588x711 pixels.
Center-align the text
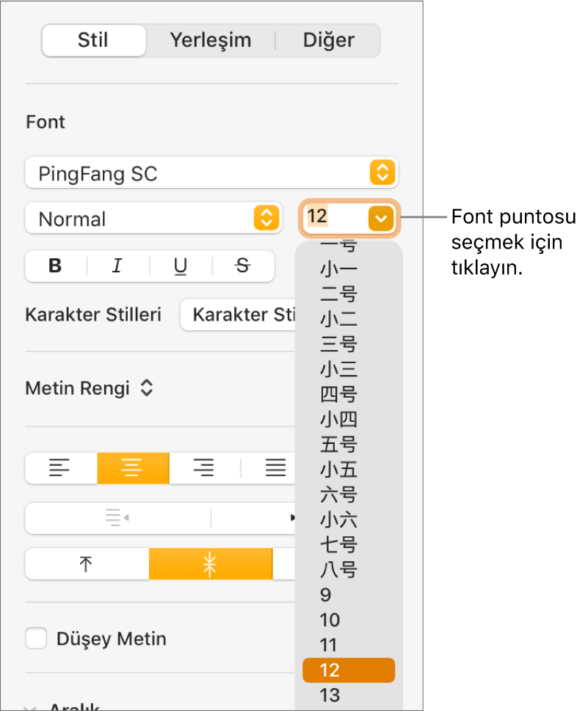pyautogui.click(x=133, y=468)
